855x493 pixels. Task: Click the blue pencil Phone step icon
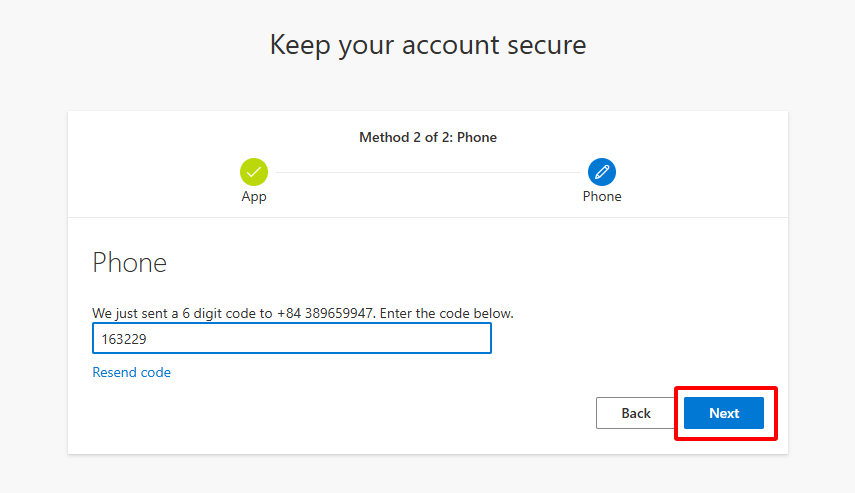point(602,172)
